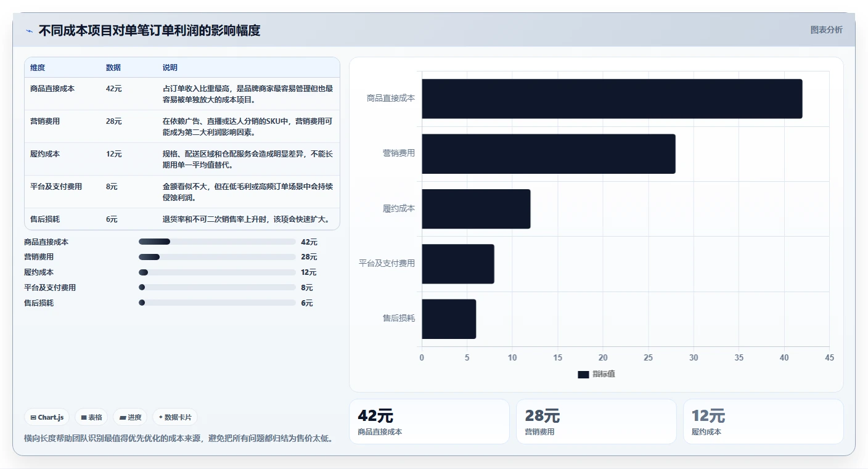Image resolution: width=868 pixels, height=469 pixels.
Task: Click the 平台及支付费用 chart bar
Action: click(458, 264)
